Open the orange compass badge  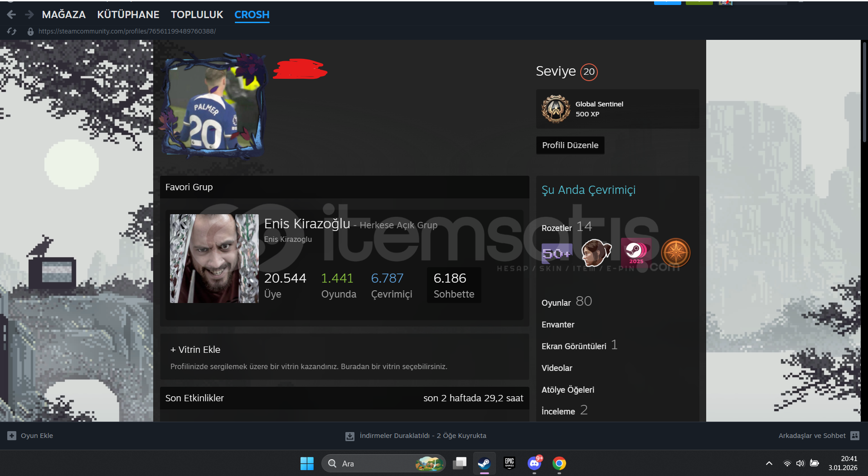click(675, 253)
